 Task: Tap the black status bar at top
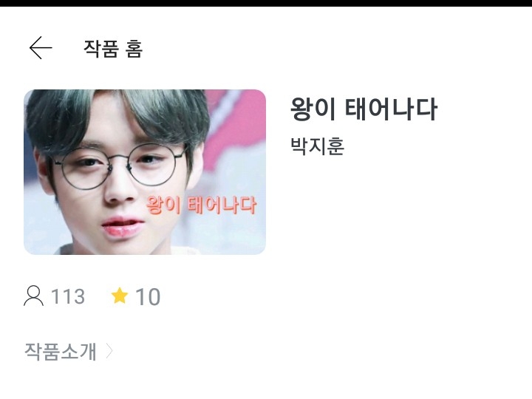(x=266, y=3)
